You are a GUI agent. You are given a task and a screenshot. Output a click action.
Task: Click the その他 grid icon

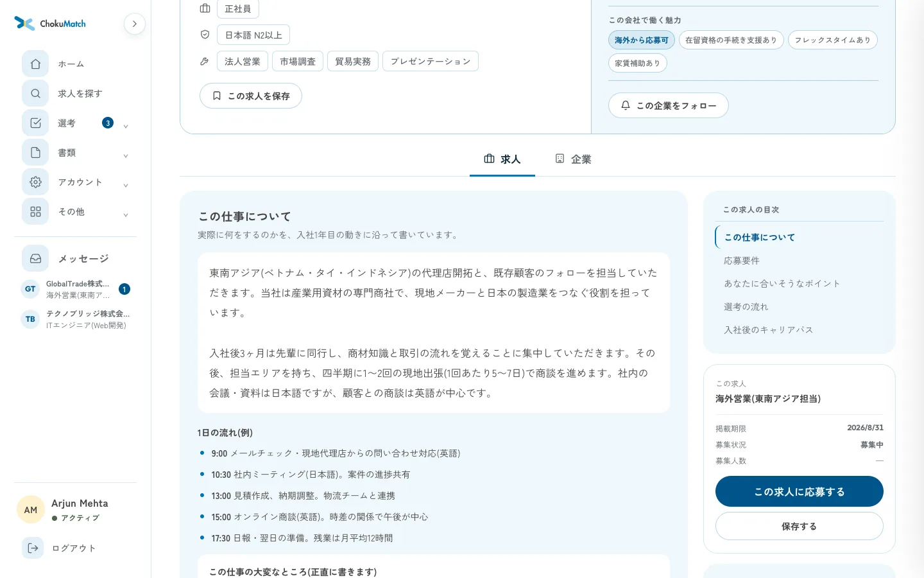coord(35,212)
